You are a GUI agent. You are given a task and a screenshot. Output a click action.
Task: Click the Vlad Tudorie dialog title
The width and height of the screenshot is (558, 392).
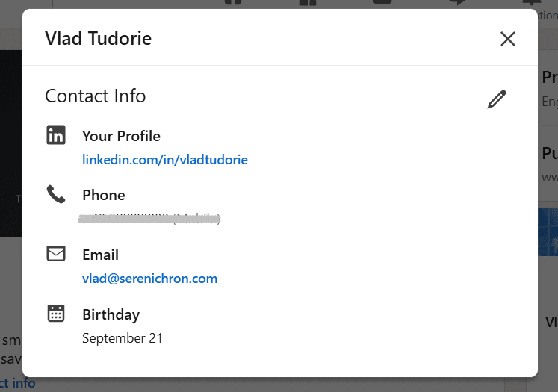tap(98, 39)
